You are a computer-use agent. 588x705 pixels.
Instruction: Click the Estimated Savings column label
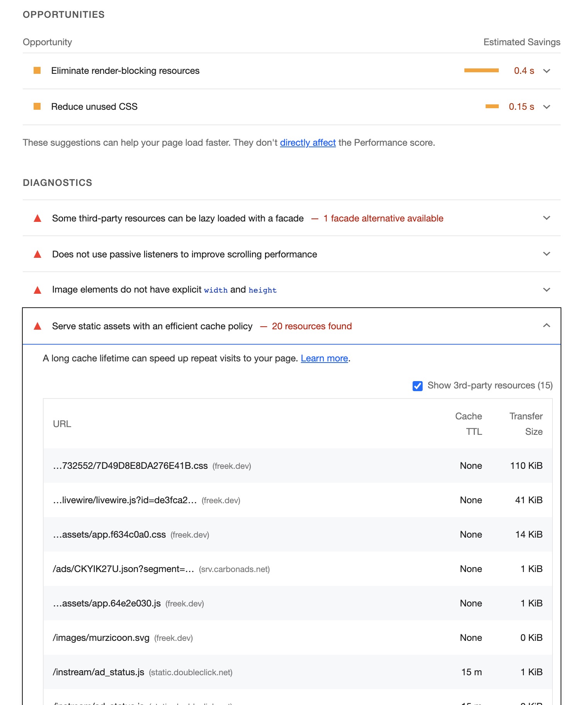point(522,42)
